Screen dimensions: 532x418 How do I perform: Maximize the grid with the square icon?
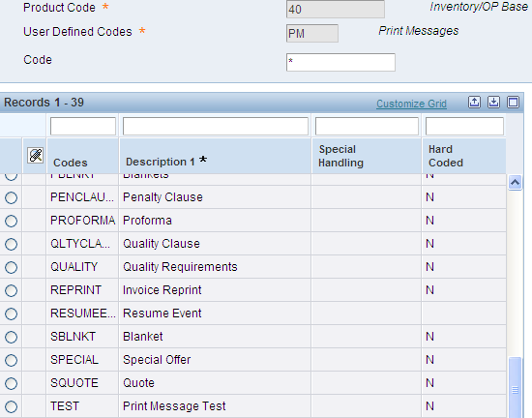click(x=513, y=103)
